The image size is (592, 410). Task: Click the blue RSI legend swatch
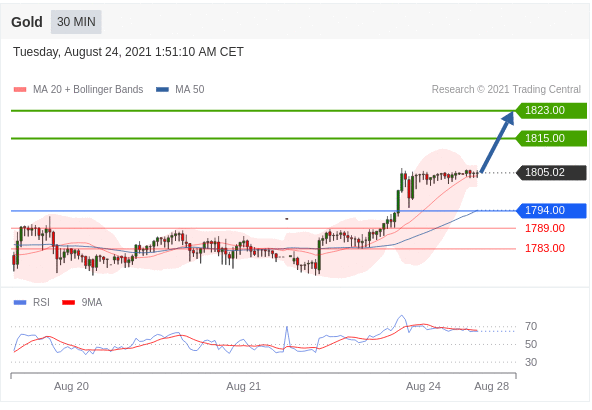click(x=20, y=302)
